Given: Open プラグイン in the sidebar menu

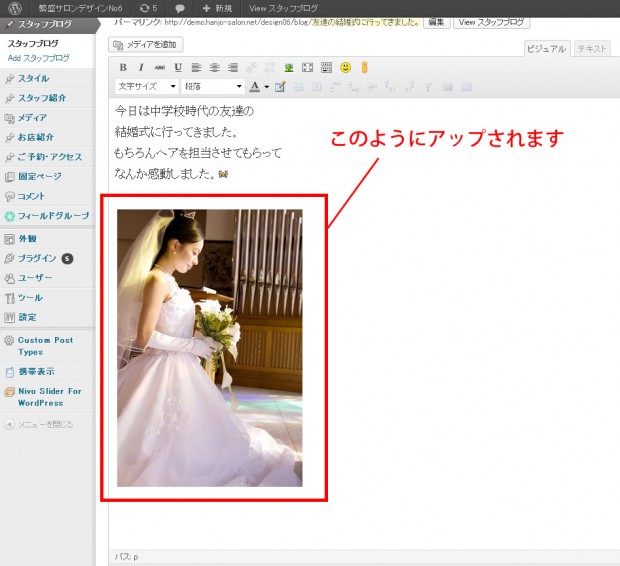Looking at the screenshot, I should [x=38, y=258].
